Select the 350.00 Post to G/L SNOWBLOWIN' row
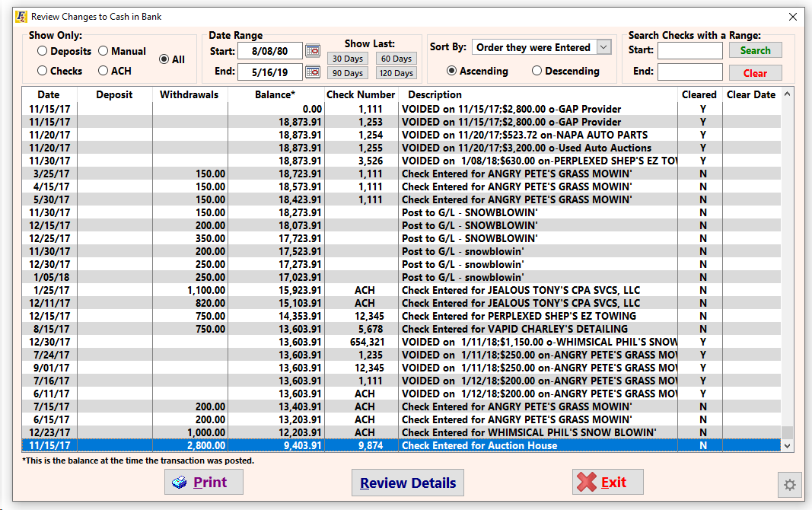812x510 pixels. [x=401, y=239]
